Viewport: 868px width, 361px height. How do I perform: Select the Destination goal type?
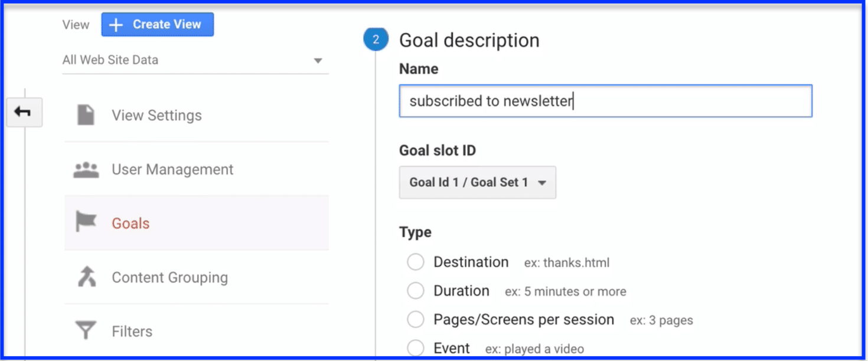(x=416, y=262)
